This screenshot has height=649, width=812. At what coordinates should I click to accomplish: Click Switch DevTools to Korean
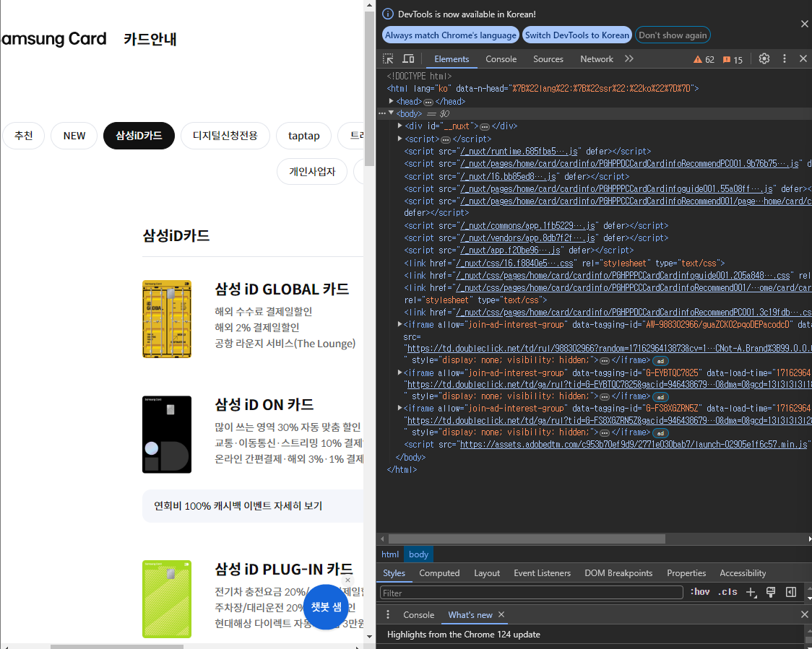click(x=577, y=35)
